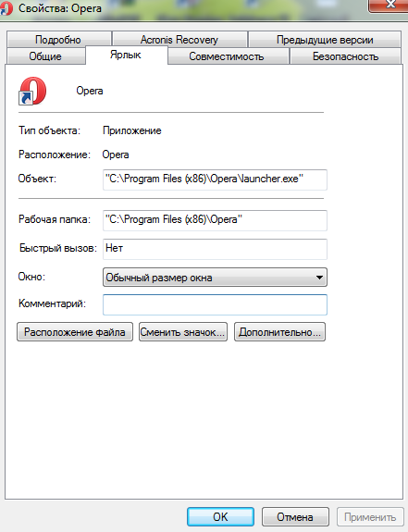Click the Отмена cancel button
Image resolution: width=408 pixels, height=532 pixels.
pyautogui.click(x=295, y=516)
